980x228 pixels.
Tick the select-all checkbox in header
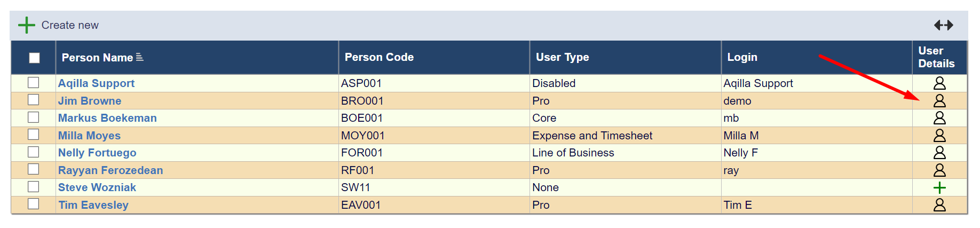34,58
